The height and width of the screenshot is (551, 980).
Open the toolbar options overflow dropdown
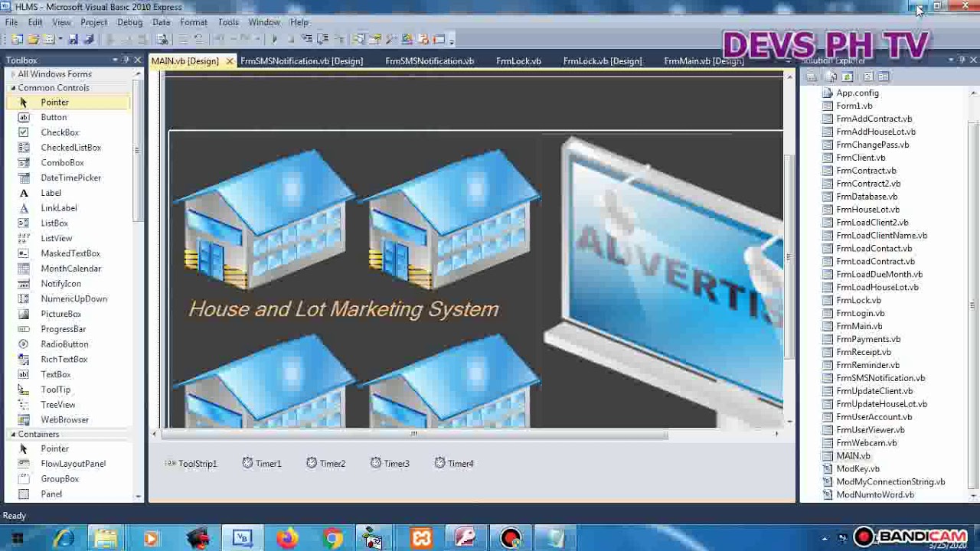tap(452, 40)
